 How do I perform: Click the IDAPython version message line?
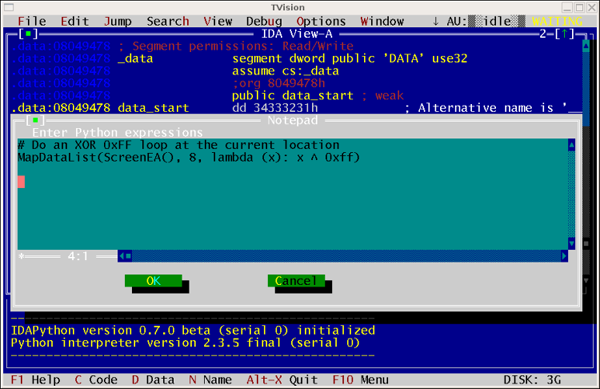193,330
